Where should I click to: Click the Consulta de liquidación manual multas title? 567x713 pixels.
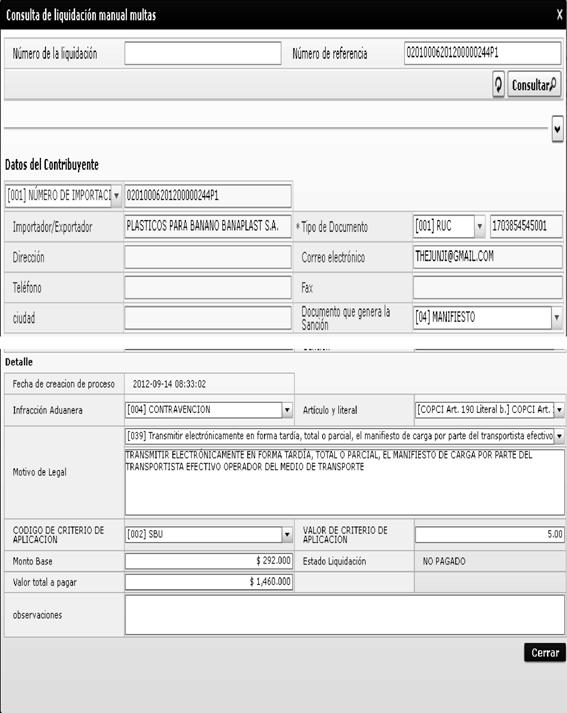[81, 15]
